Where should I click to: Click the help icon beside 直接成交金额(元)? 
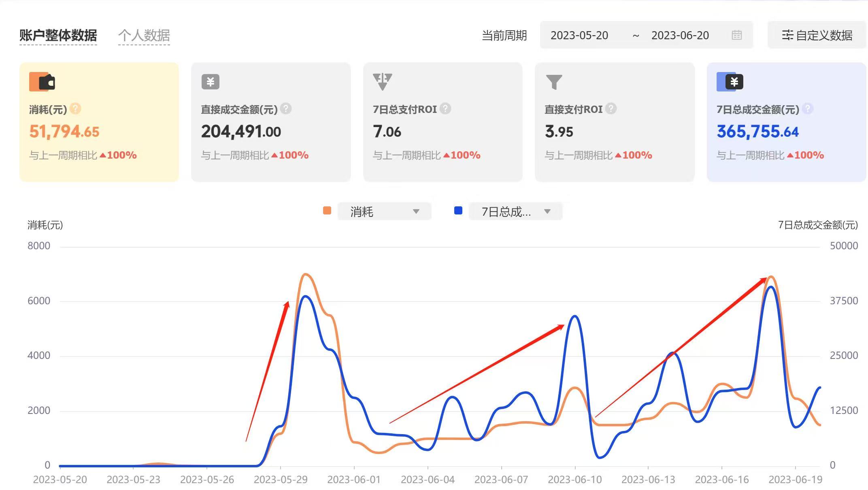tap(286, 109)
